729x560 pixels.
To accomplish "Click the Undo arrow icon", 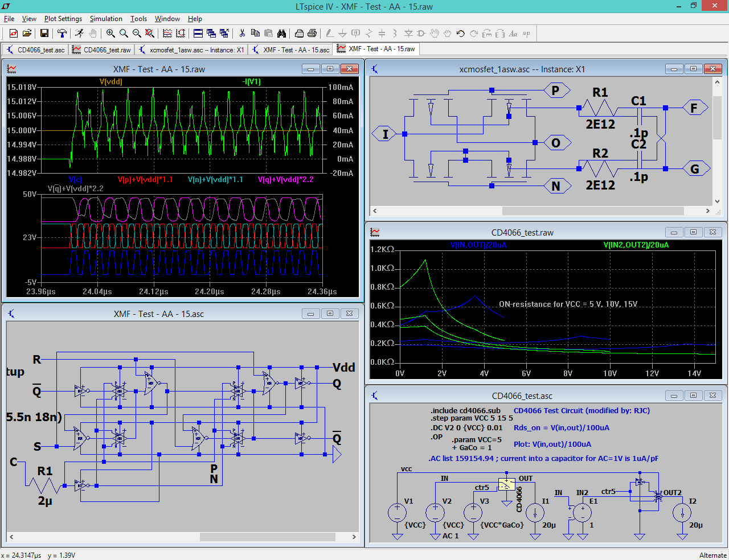I will click(x=461, y=34).
